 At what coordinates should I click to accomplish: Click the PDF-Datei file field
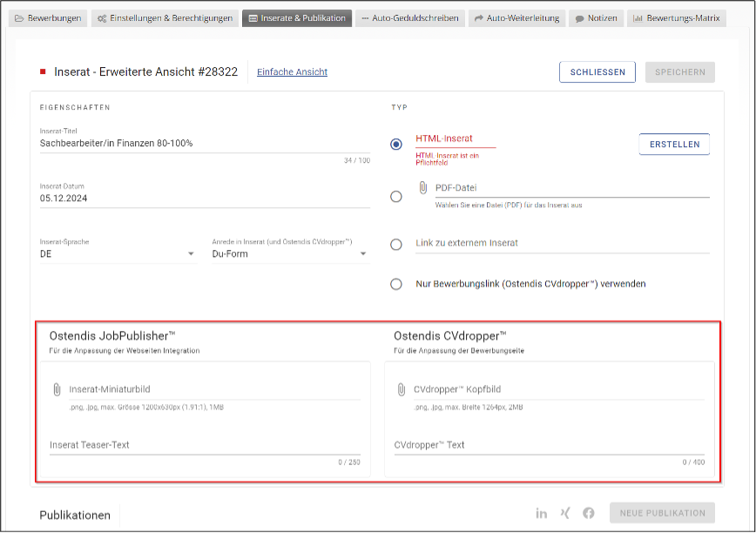[x=572, y=188]
